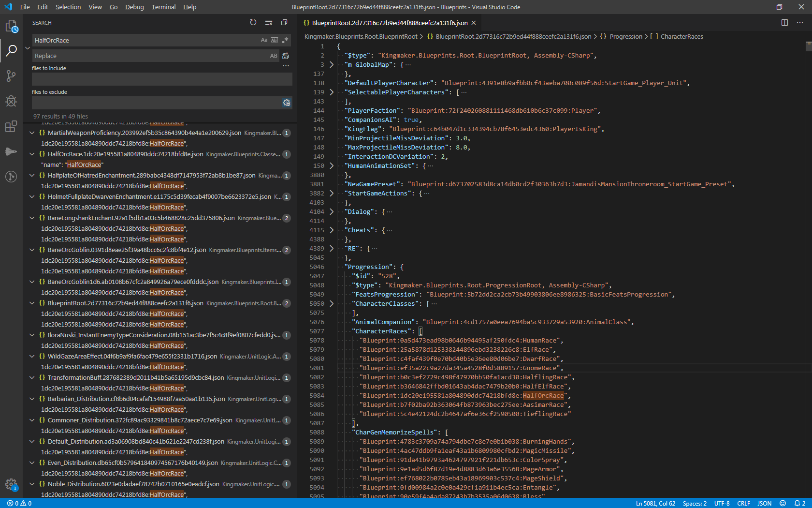This screenshot has width=812, height=508.
Task: Unfold the StartGameActions block
Action: (x=332, y=193)
